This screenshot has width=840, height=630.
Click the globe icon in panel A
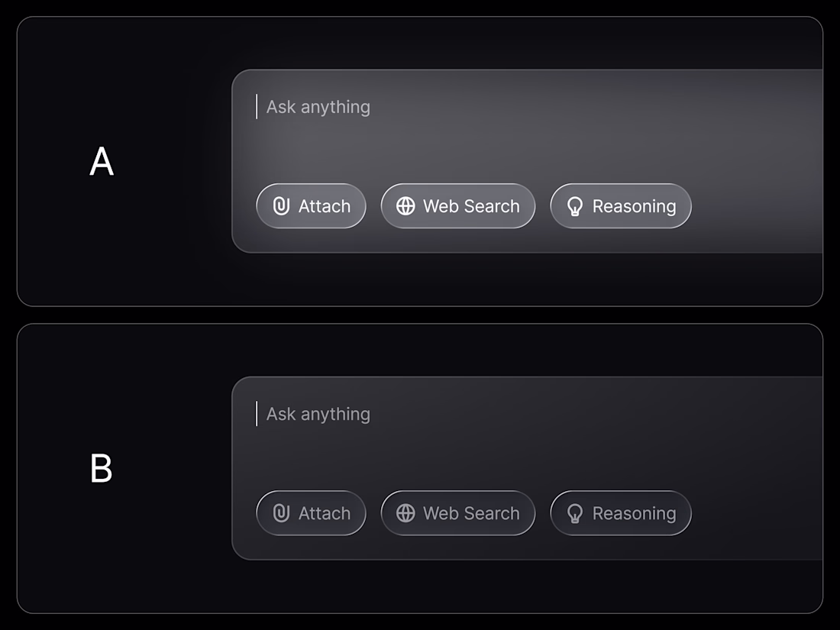(x=405, y=206)
